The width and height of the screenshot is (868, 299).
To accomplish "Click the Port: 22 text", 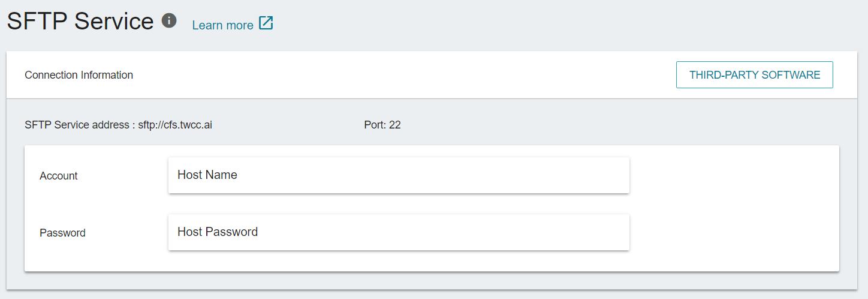I will (382, 125).
